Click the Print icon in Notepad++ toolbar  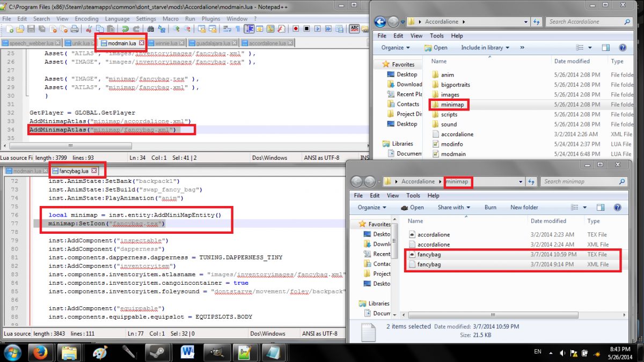(74, 29)
